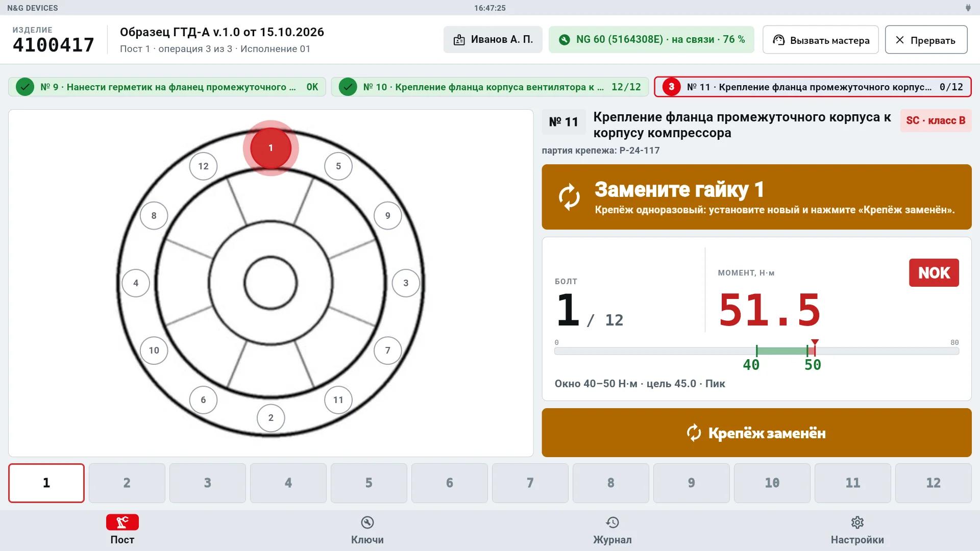Click the X icon on Прервать

tap(900, 40)
